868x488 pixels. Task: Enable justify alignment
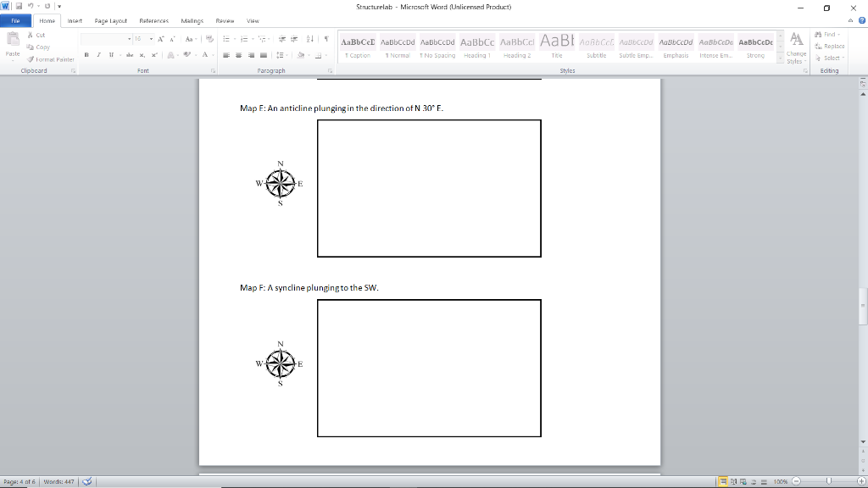264,55
